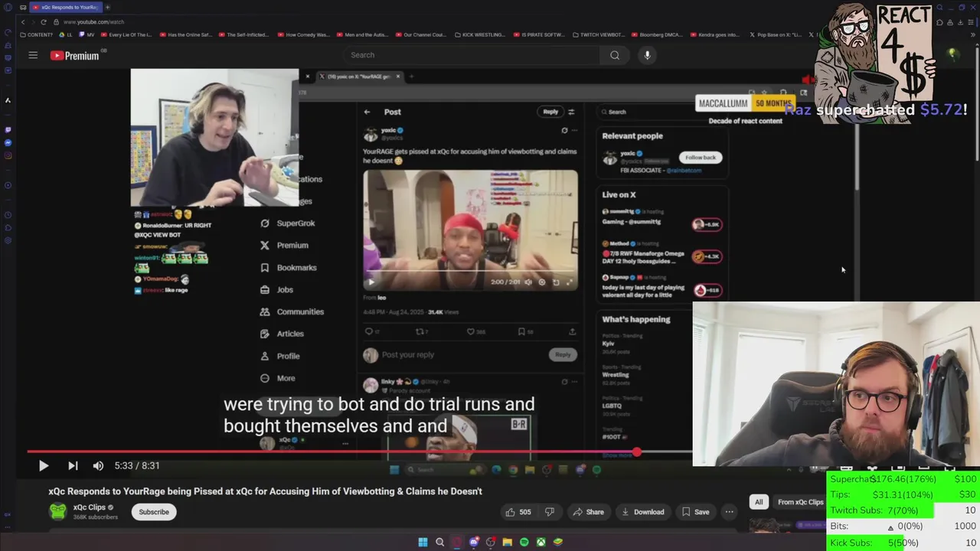Open the sidebar media player icon
The height and width of the screenshot is (551, 980).
pyautogui.click(x=8, y=184)
